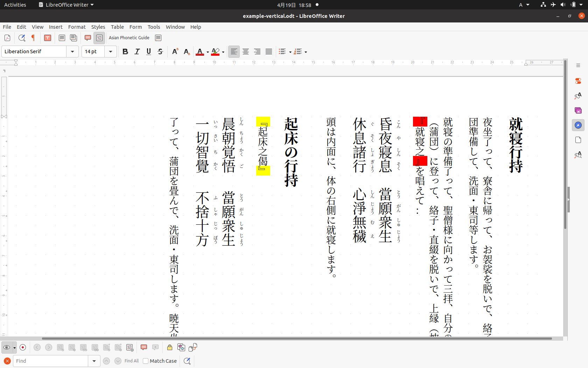Screen dimensions: 588x368
Task: Toggle bold formatting
Action: [125, 52]
